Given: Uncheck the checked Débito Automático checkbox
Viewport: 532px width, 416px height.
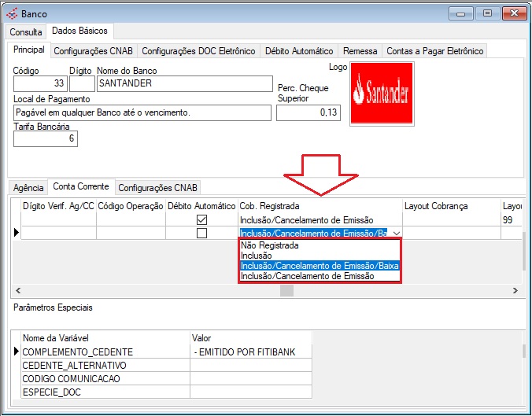Looking at the screenshot, I should (201, 220).
